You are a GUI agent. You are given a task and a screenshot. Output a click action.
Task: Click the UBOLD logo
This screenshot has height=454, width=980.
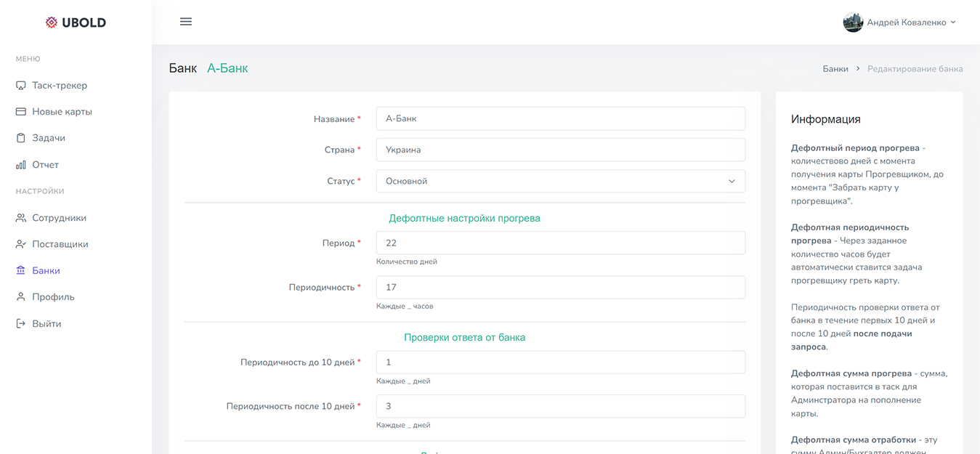[76, 23]
